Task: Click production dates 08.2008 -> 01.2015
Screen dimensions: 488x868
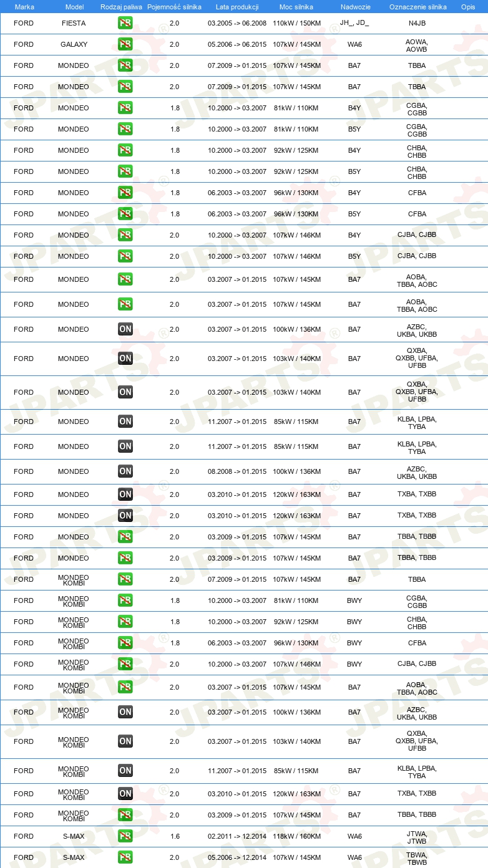Action: (237, 471)
